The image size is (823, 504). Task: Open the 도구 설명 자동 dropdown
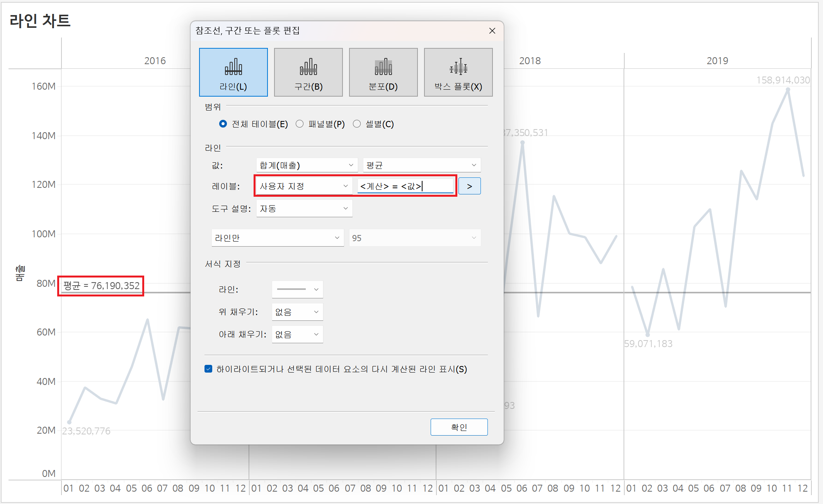pos(304,209)
